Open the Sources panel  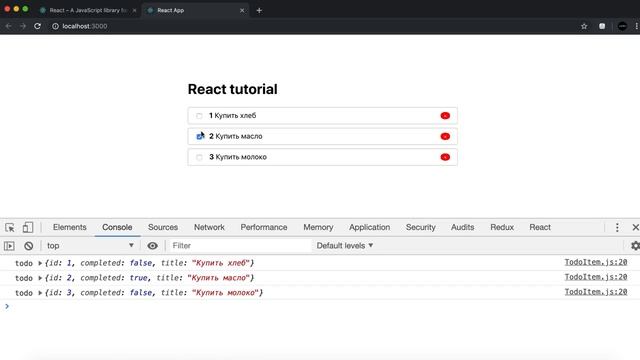click(x=163, y=227)
